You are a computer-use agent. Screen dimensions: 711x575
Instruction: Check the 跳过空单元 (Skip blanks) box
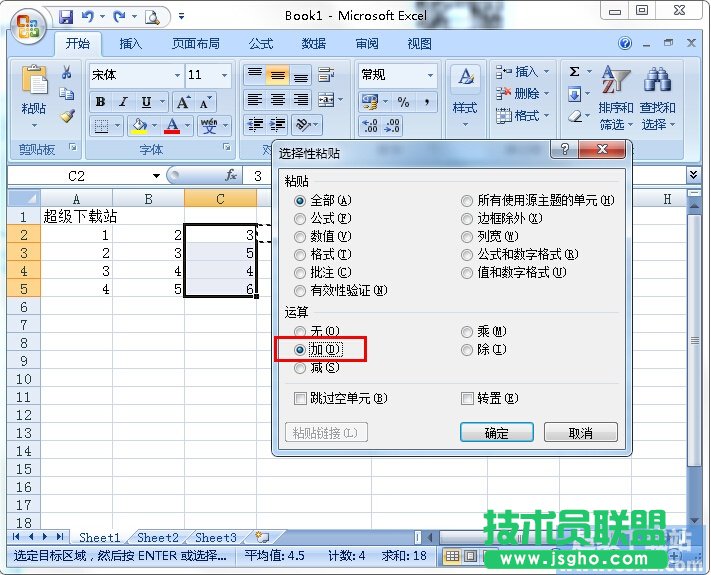(x=300, y=398)
